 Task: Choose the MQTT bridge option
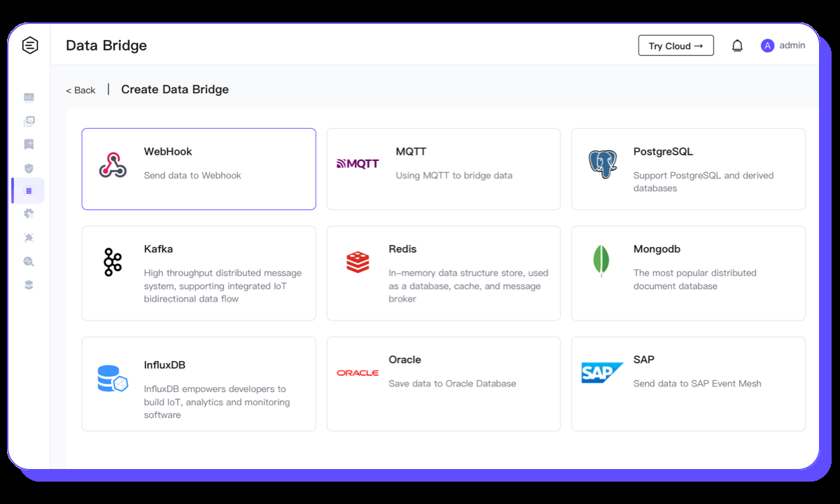point(443,169)
